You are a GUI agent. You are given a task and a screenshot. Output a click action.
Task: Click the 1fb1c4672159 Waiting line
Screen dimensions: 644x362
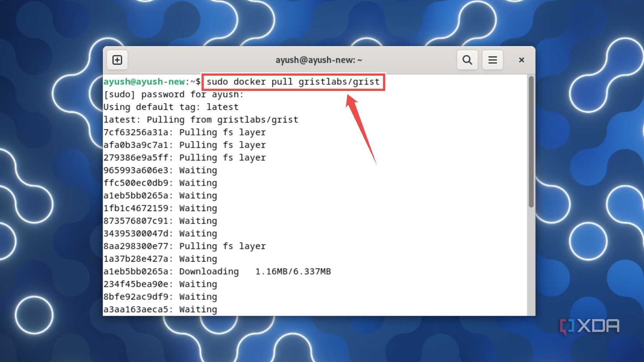tap(160, 208)
